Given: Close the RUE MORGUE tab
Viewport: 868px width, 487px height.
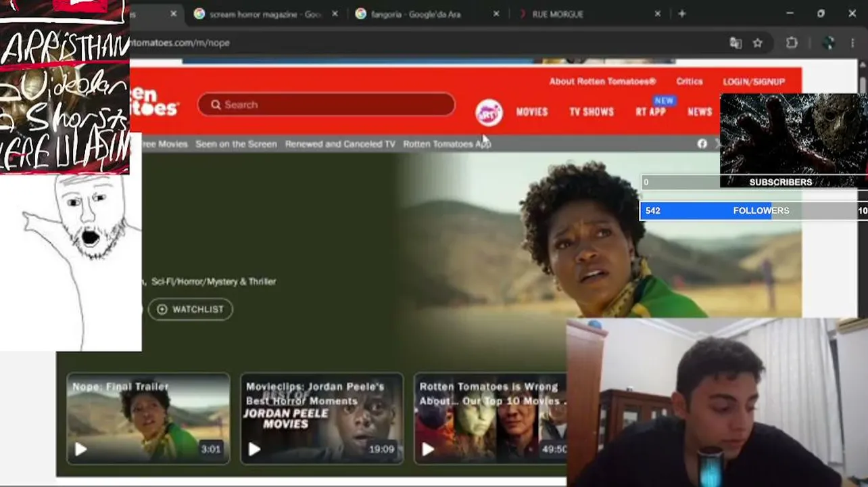Looking at the screenshot, I should pyautogui.click(x=658, y=14).
